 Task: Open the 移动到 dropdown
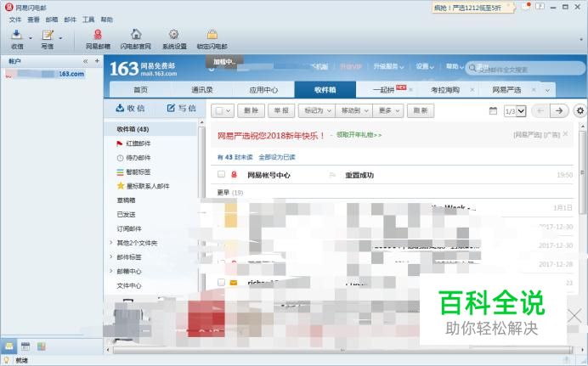(354, 111)
